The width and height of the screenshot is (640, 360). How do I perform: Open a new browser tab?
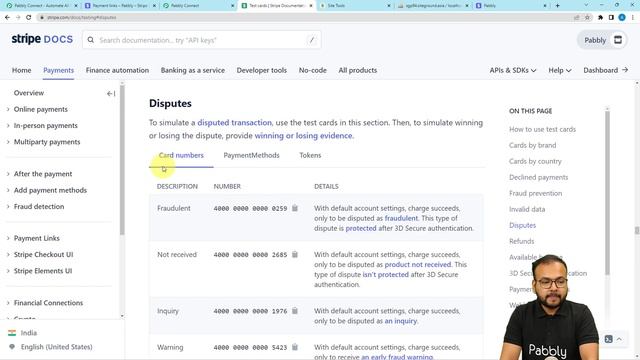pos(557,6)
